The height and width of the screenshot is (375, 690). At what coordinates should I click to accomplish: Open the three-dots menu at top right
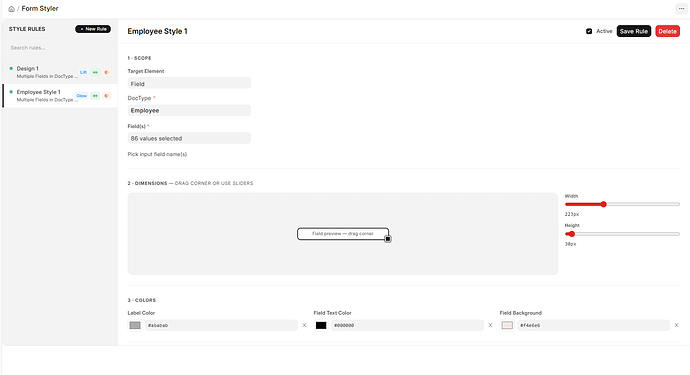click(681, 9)
